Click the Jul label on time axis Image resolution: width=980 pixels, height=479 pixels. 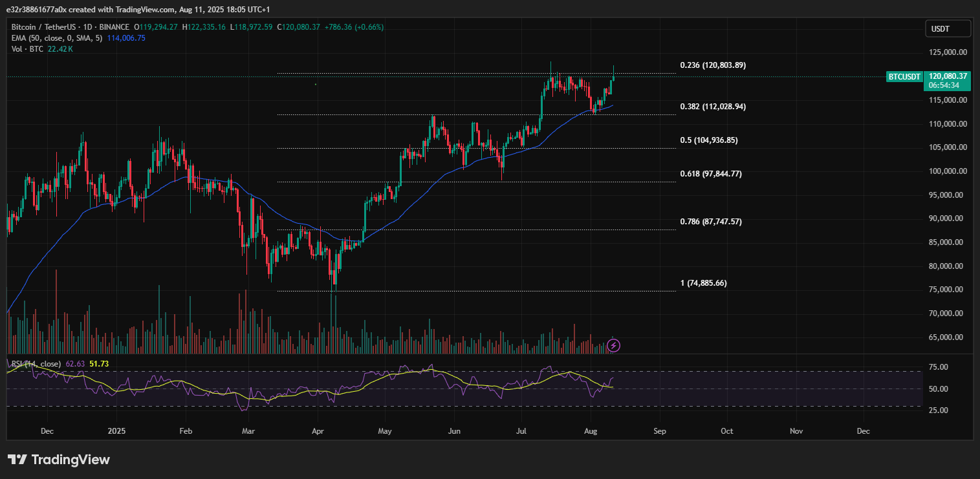521,431
